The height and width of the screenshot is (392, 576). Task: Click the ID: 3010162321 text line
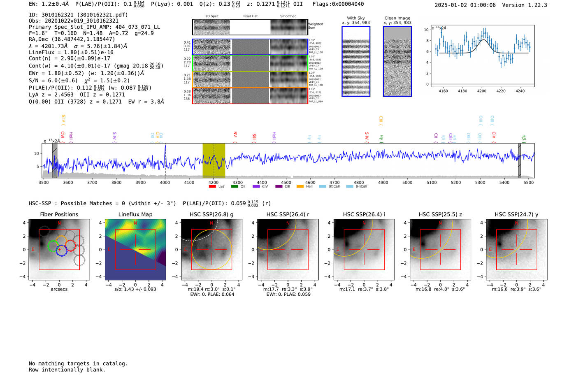tap(78, 15)
